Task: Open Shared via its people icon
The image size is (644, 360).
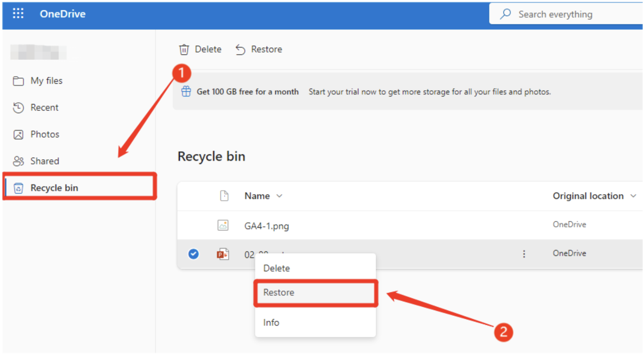Action: [x=18, y=161]
